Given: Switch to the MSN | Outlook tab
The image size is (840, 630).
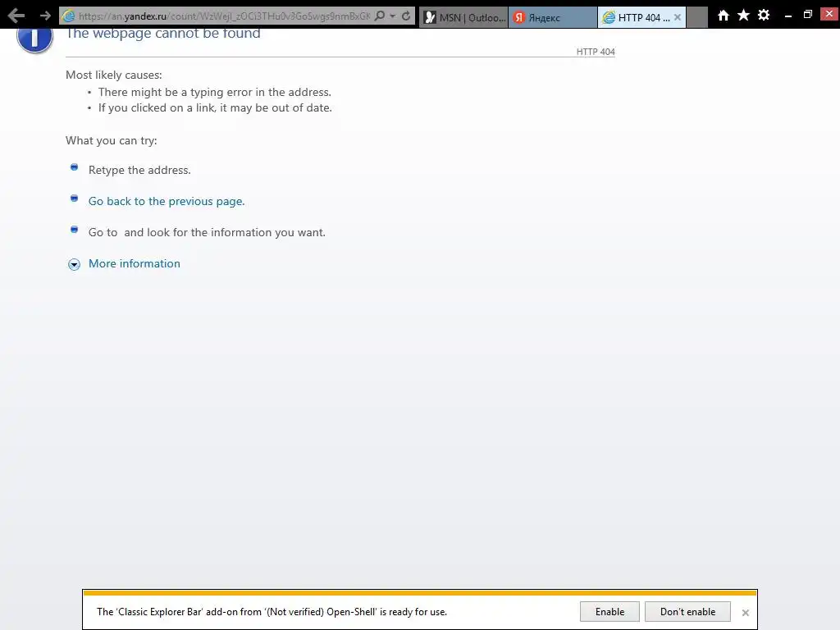Looking at the screenshot, I should tap(464, 17).
